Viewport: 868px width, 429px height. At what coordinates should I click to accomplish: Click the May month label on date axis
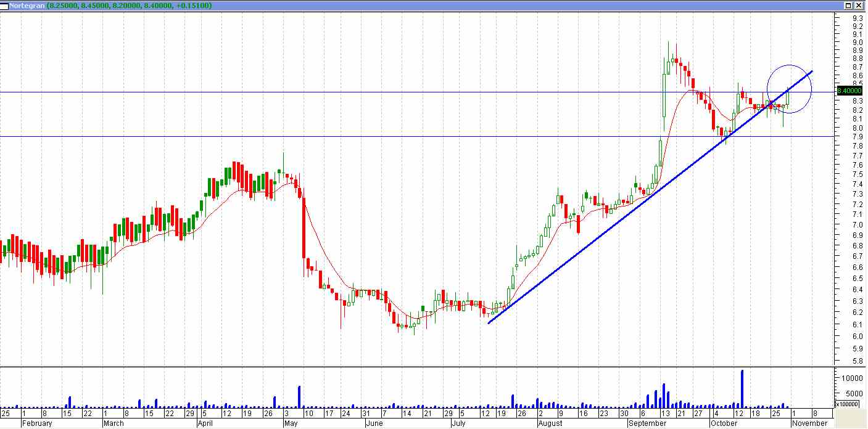tap(291, 423)
